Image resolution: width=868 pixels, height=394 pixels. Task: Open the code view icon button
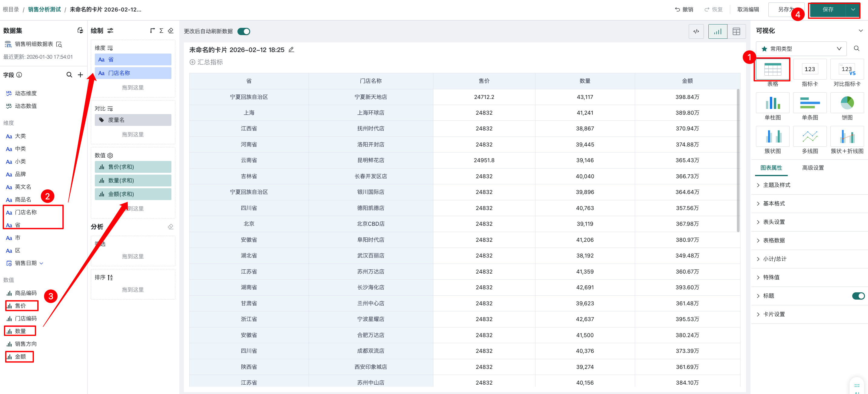click(x=696, y=31)
